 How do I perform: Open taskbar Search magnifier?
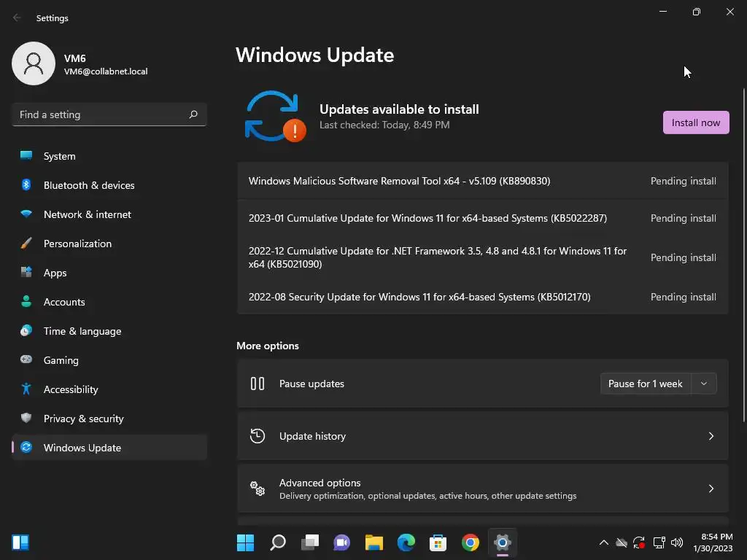pyautogui.click(x=278, y=542)
